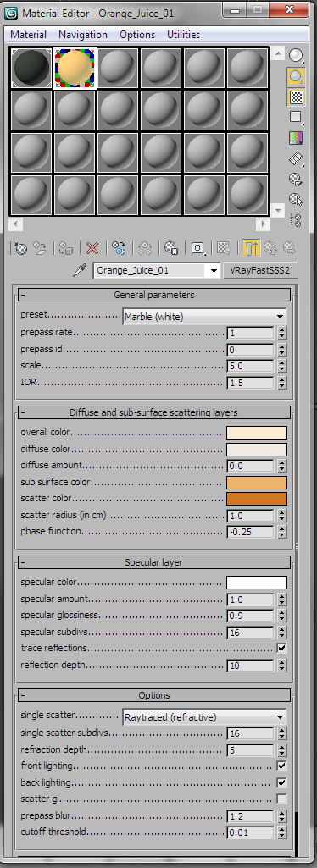Click the refraction depth spinner arrows
The width and height of the screenshot is (317, 868).
[x=282, y=749]
